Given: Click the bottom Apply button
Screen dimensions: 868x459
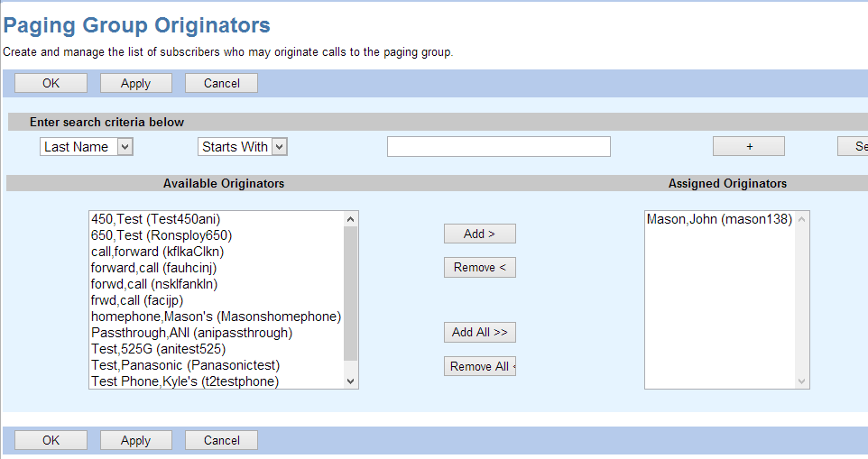Looking at the screenshot, I should [135, 440].
